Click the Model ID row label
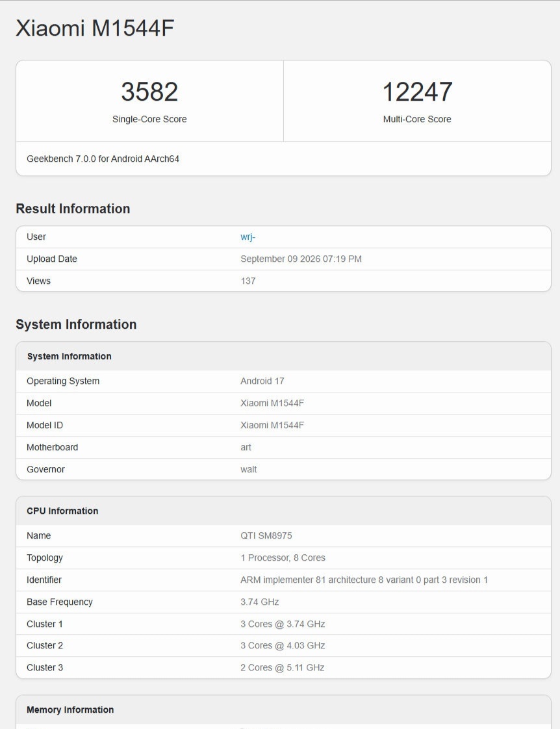 click(45, 425)
